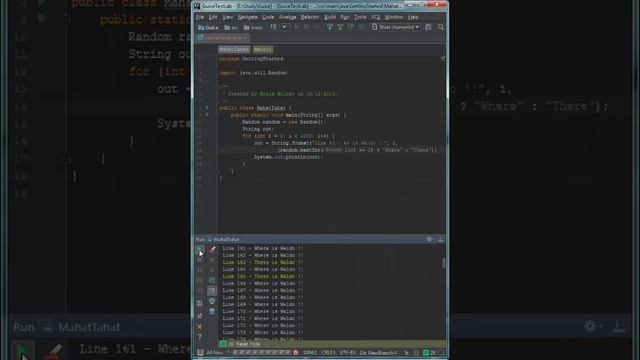Viewport: 640px width, 360px height.
Task: Toggle tool window buttons icon in status bar
Action: 200,353
